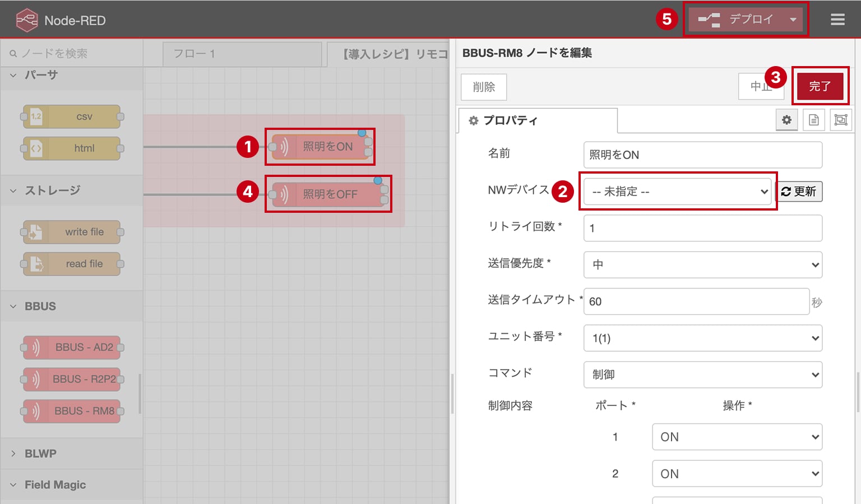
Task: Select the BBUS - R2P2 palette node
Action: coord(72,379)
